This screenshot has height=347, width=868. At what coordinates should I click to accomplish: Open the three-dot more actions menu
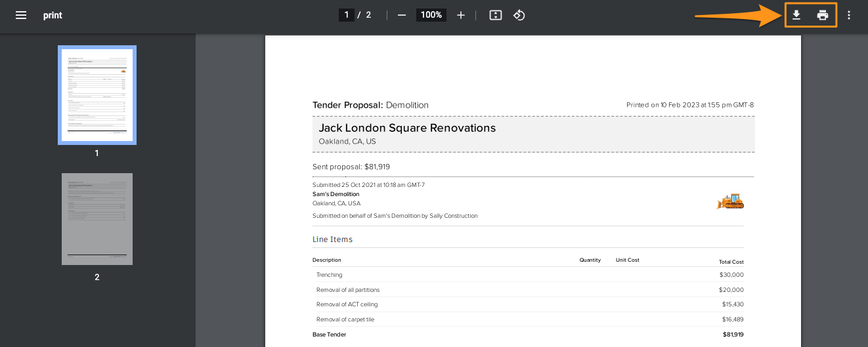[849, 15]
